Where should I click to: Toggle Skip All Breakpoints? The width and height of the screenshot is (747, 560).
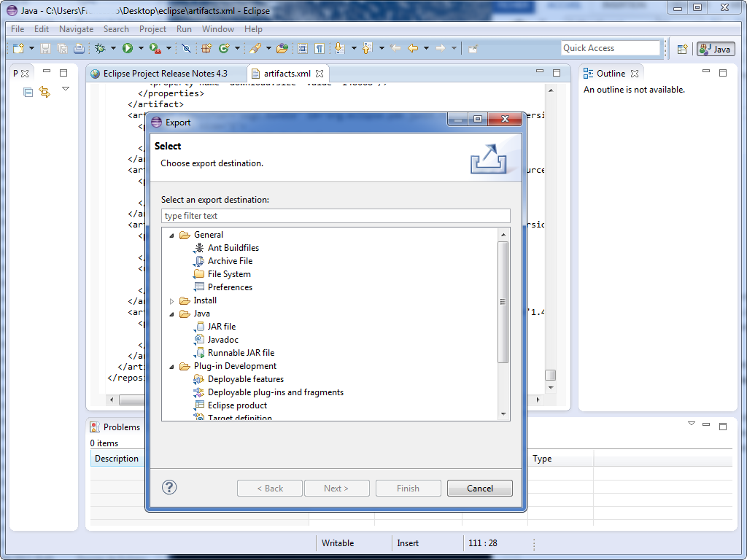click(x=187, y=48)
